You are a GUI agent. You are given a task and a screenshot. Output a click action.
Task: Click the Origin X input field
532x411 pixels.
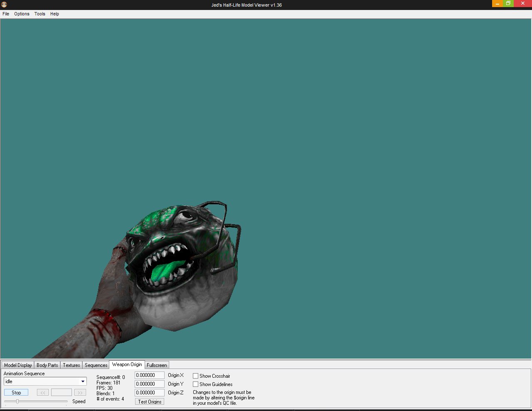click(150, 375)
